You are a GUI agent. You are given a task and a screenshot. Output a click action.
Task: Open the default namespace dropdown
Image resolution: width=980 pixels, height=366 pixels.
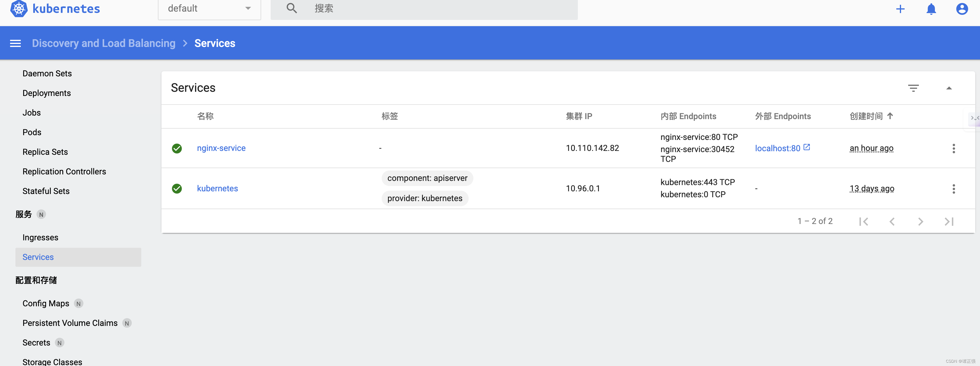209,9
